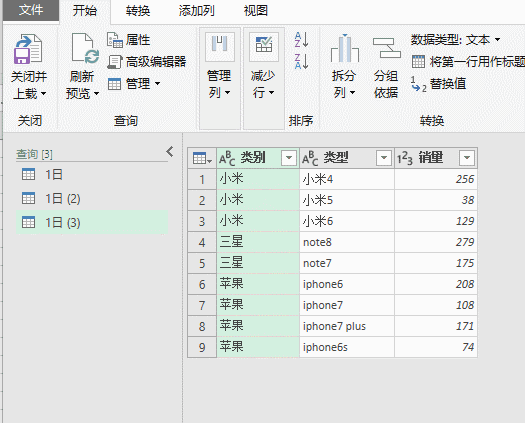Screen dimensions: 525x423
Task: Switch to the 添加列 tab
Action: point(197,11)
